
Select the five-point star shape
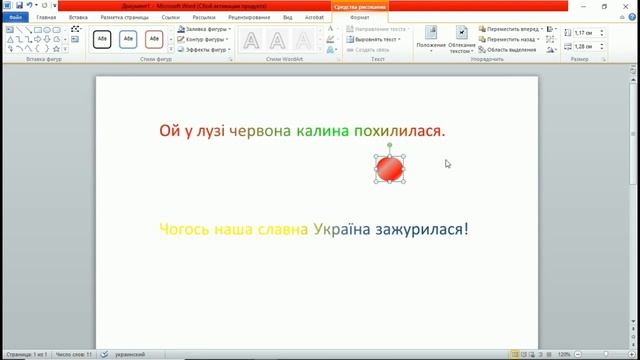click(x=57, y=49)
